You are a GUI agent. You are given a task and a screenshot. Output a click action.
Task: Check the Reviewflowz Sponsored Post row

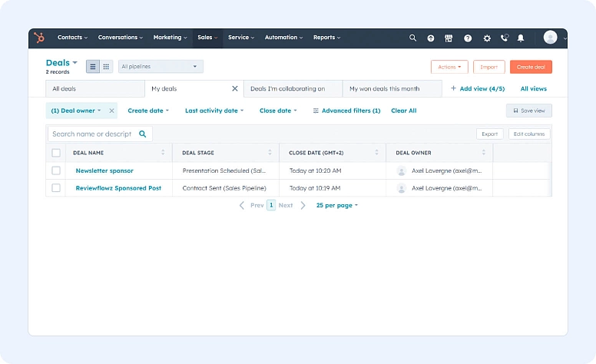56,188
